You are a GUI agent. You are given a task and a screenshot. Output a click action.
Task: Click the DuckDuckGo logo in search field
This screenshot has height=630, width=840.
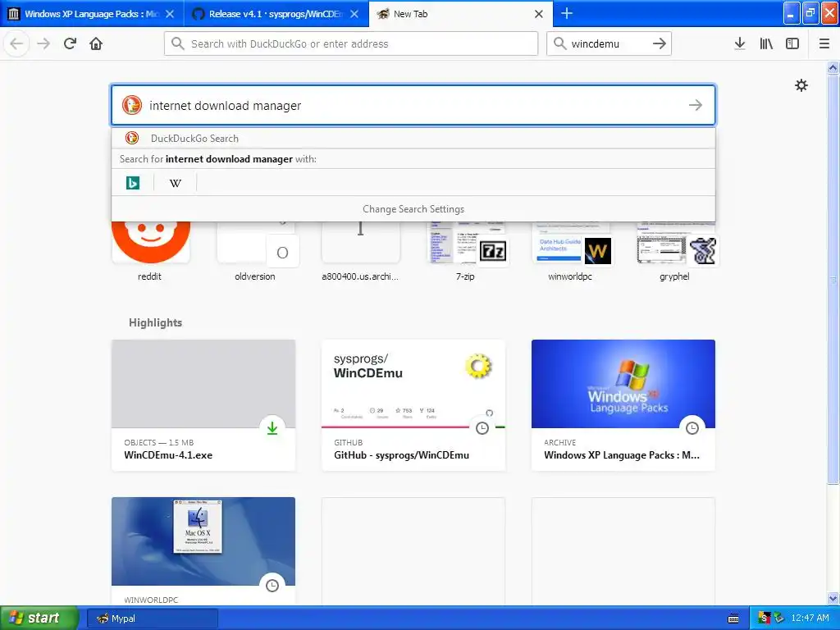(x=132, y=105)
